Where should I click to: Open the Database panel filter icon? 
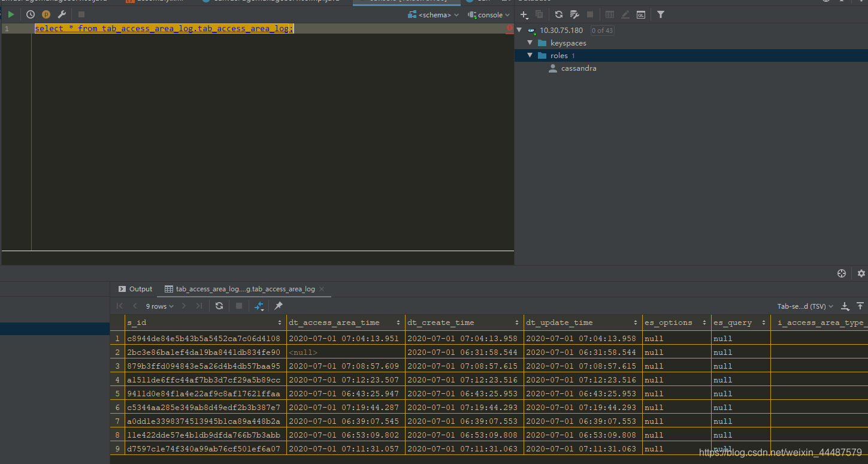tap(661, 14)
